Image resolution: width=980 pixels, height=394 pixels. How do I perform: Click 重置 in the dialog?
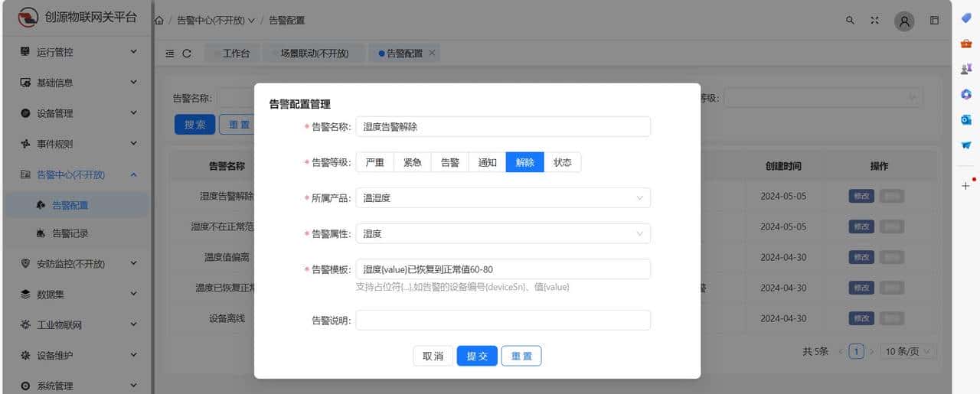521,356
